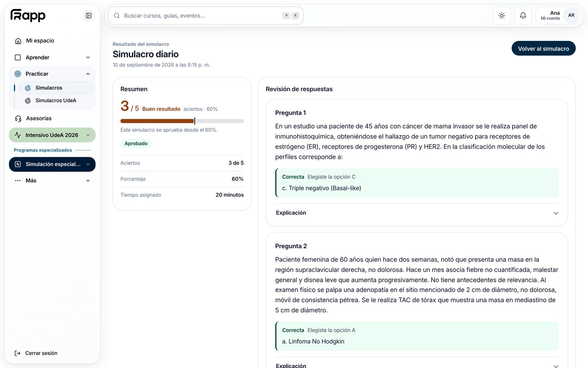Click the Aprender square icon
Viewport: 588px width, 368px height.
tap(18, 57)
